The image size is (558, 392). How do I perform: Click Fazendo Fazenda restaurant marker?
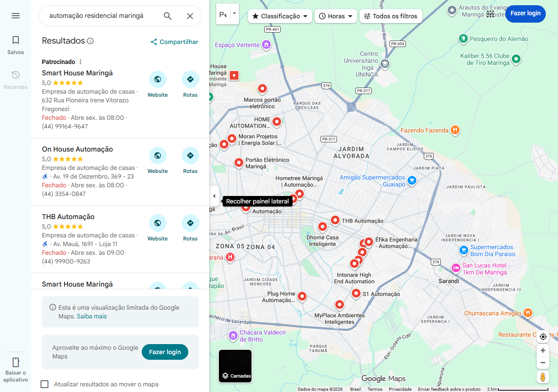(x=455, y=130)
